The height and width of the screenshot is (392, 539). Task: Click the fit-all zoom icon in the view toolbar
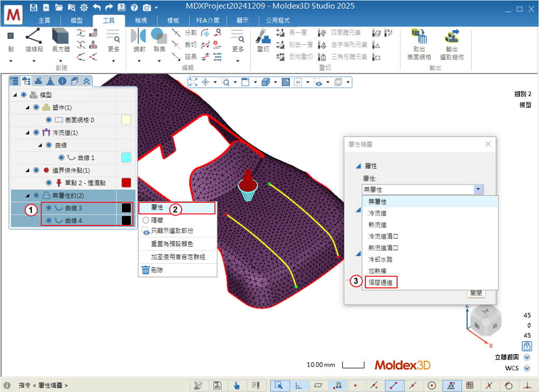pos(193,82)
